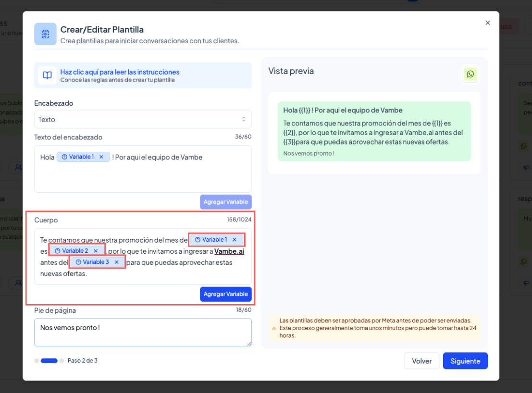Image resolution: width=532 pixels, height=393 pixels.
Task: Click the Pie de página text field
Action: pos(143,332)
